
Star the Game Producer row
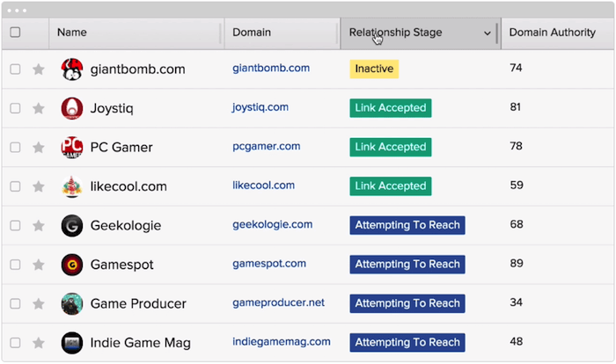(39, 303)
